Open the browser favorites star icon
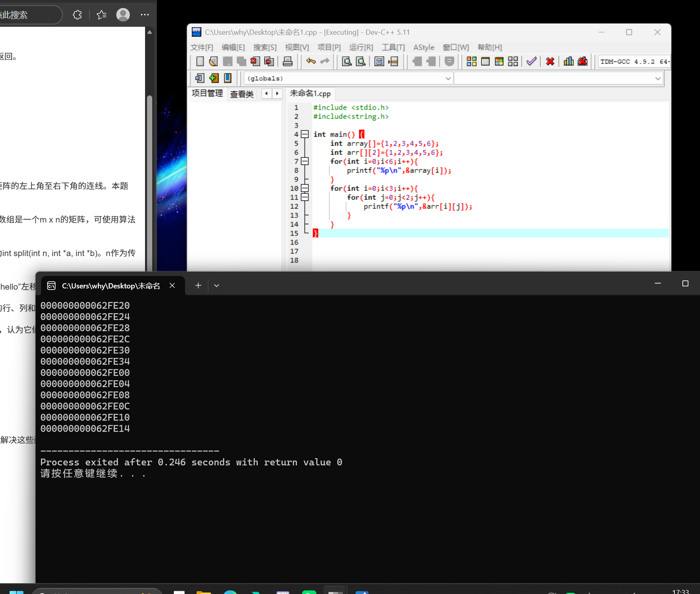Image resolution: width=700 pixels, height=594 pixels. pyautogui.click(x=101, y=15)
